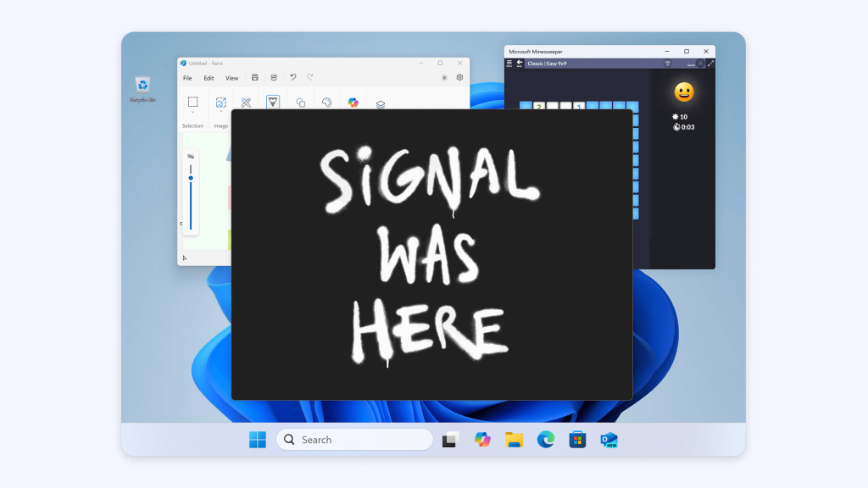Open the View menu in Paint
Screen dimensions: 868x488
point(231,78)
